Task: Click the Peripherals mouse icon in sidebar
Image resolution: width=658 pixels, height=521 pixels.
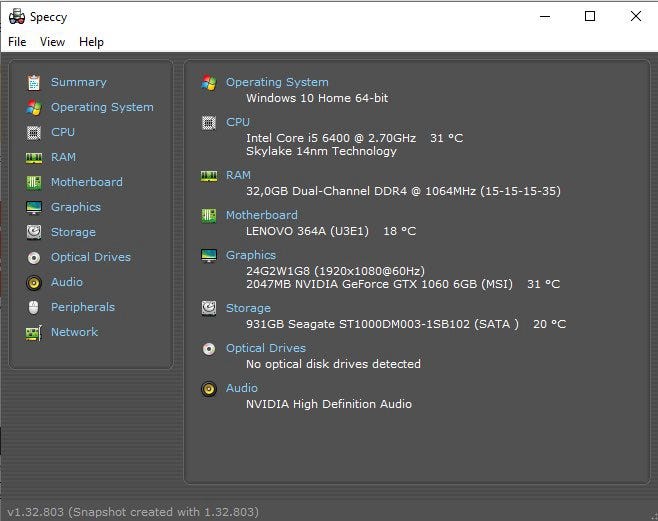Action: click(34, 307)
